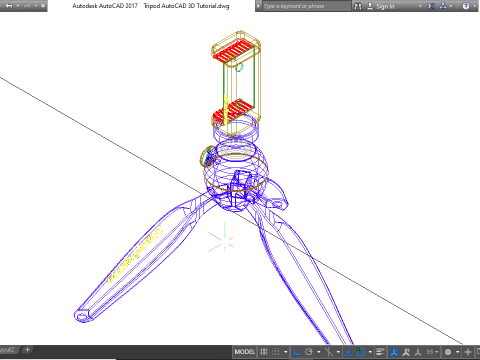Click Sign In to Autodesk account
The height and width of the screenshot is (360, 480).
point(385,6)
